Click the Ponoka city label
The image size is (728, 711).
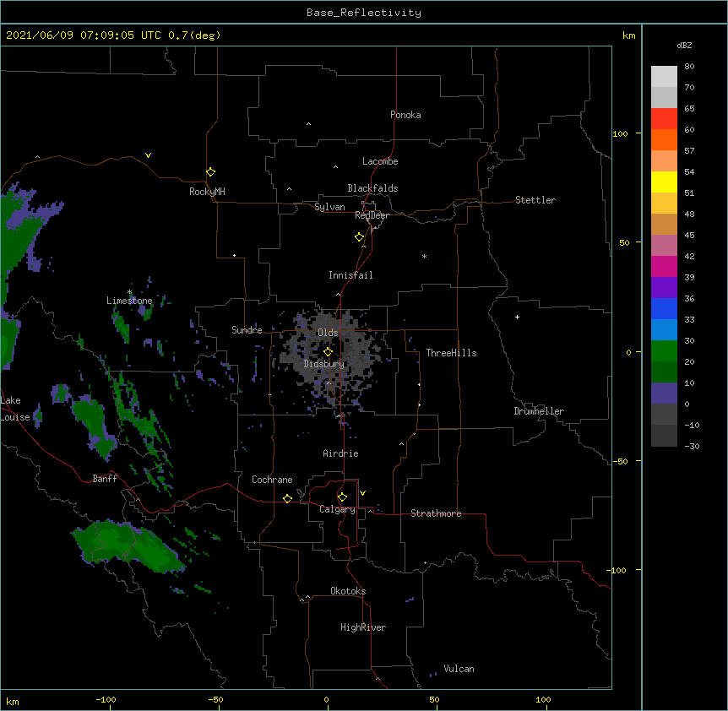[405, 115]
